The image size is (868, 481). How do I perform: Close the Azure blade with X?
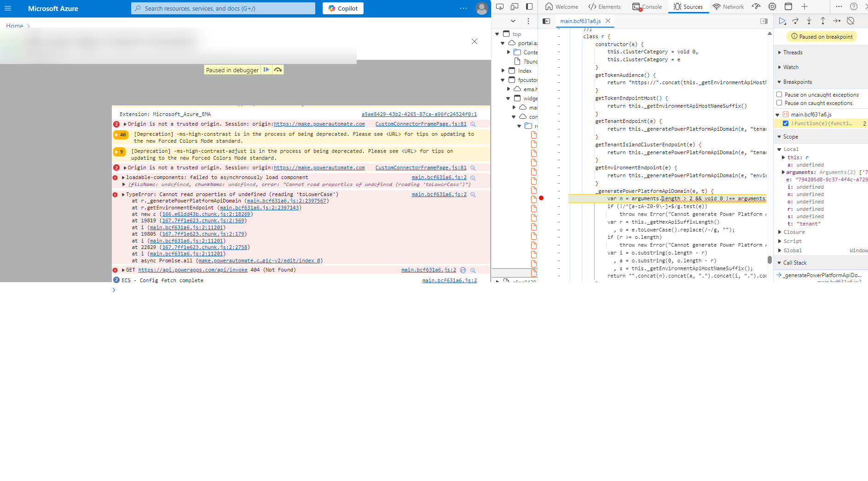[475, 41]
